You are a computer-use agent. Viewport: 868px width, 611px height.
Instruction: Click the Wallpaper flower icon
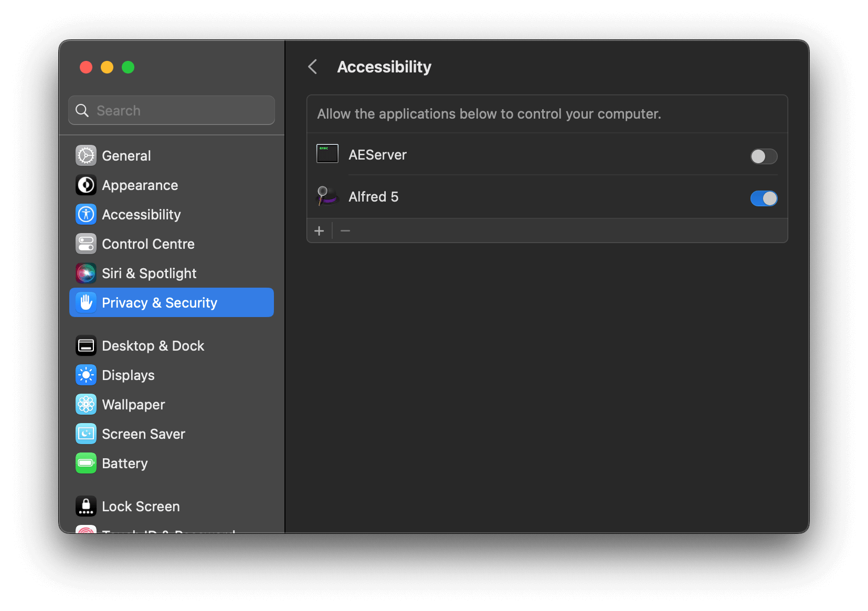[x=86, y=405]
